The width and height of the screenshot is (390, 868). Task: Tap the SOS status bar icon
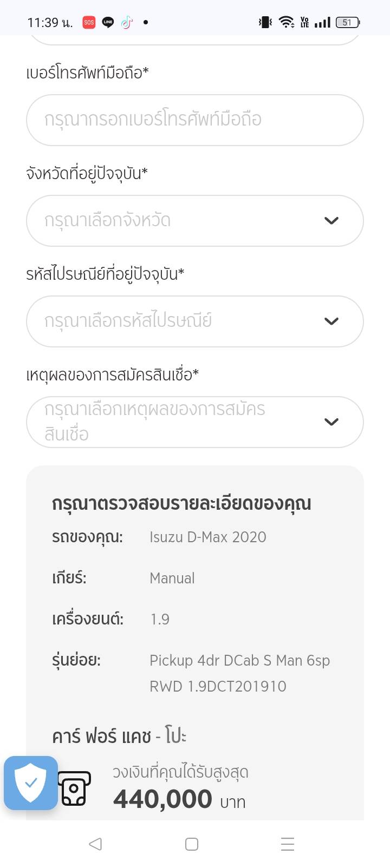[89, 22]
